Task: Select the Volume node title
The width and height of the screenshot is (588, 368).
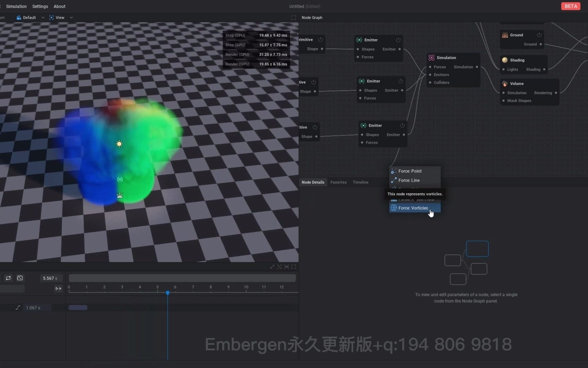Action: (x=517, y=83)
